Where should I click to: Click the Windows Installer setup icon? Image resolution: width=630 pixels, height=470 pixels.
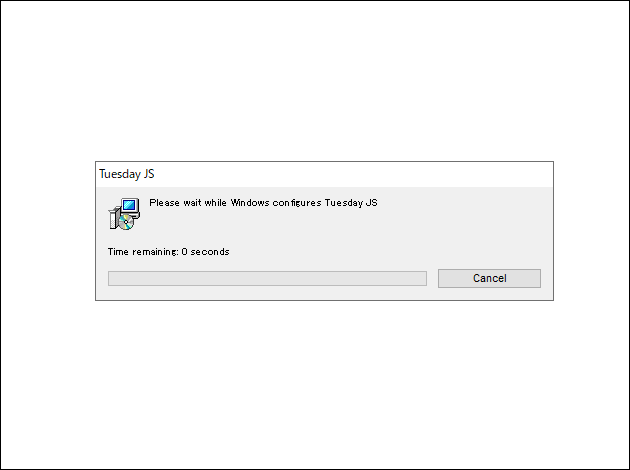[x=124, y=214]
